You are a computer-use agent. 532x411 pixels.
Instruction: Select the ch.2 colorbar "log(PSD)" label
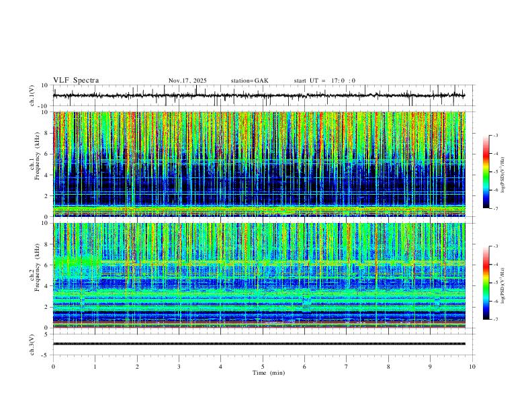coord(503,285)
